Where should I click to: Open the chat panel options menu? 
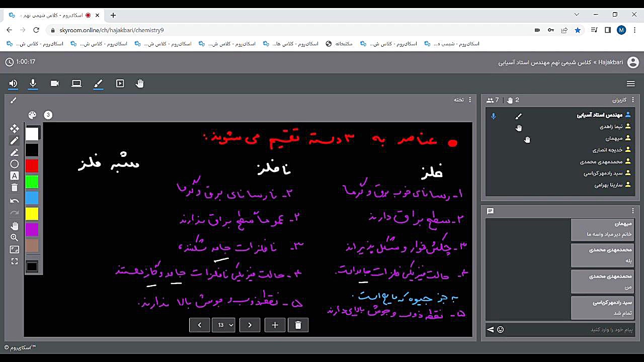point(633,211)
